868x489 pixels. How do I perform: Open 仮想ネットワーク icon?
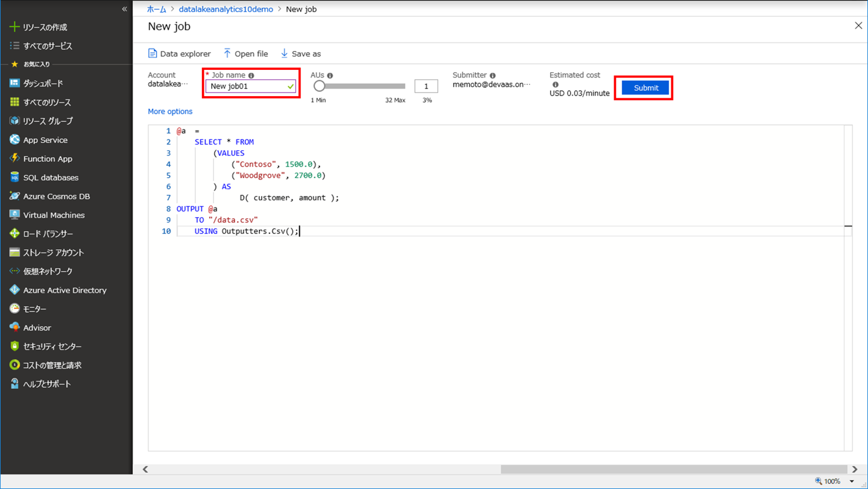pos(15,271)
